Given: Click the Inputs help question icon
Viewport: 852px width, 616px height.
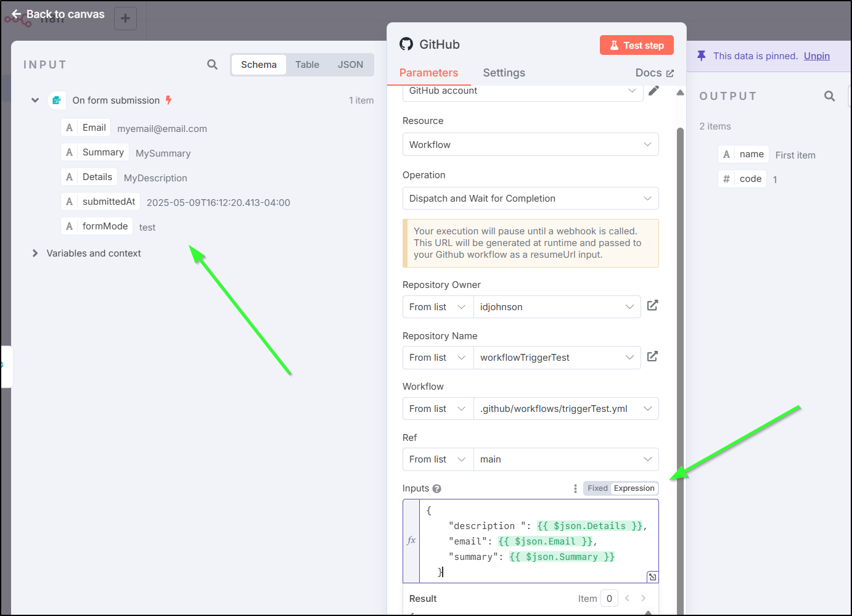Looking at the screenshot, I should click(436, 488).
